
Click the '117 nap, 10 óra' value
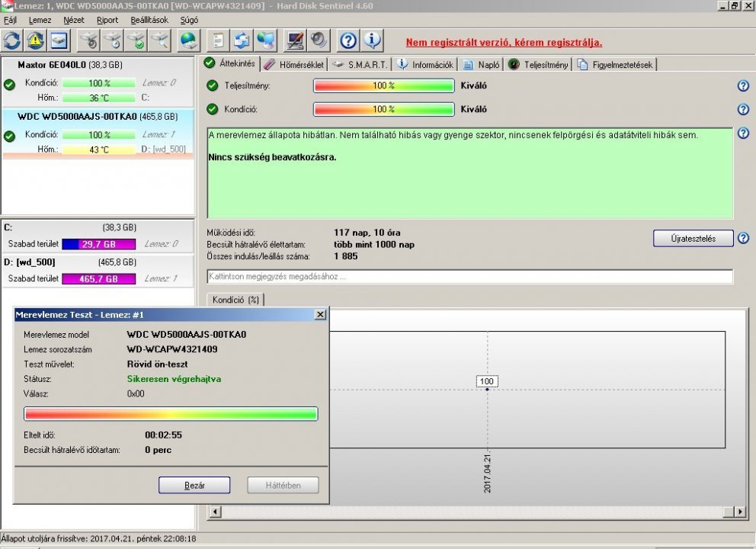[367, 233]
